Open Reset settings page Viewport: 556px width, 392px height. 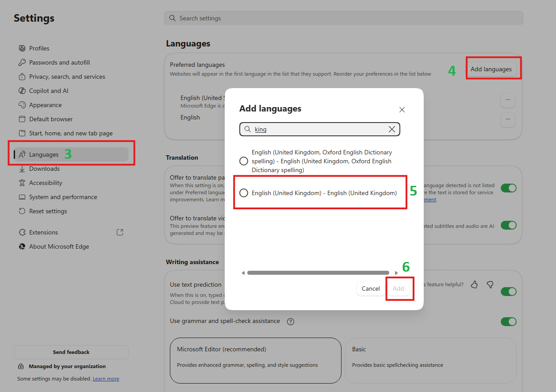point(48,211)
